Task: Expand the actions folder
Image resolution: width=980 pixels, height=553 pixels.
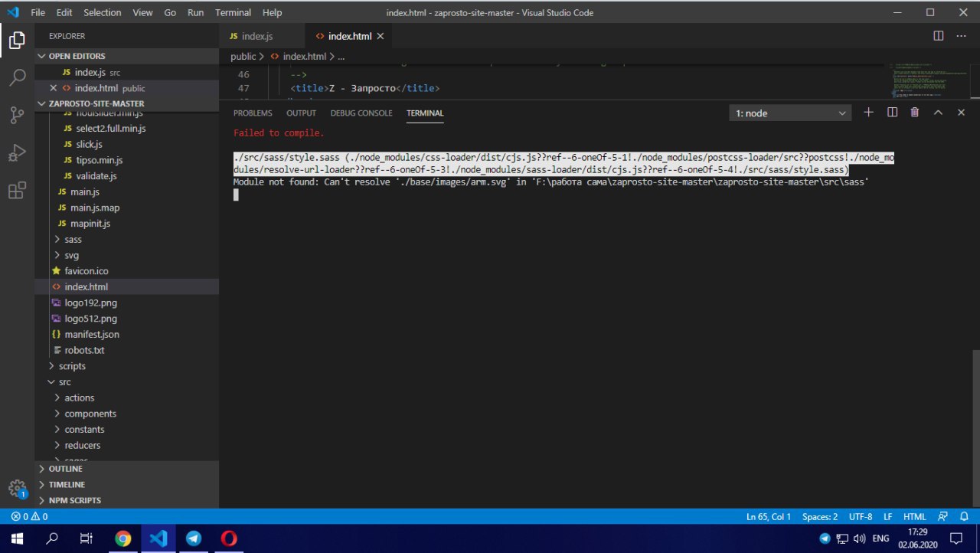Action: tap(126, 398)
